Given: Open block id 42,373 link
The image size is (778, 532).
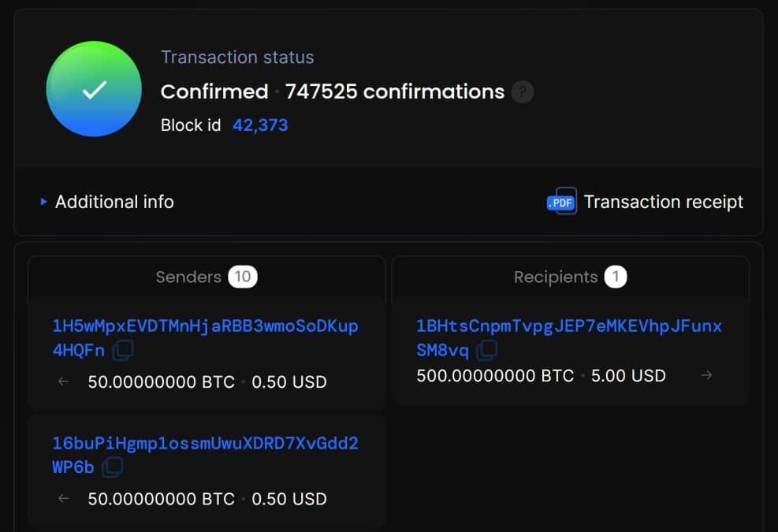Looking at the screenshot, I should click(x=260, y=125).
